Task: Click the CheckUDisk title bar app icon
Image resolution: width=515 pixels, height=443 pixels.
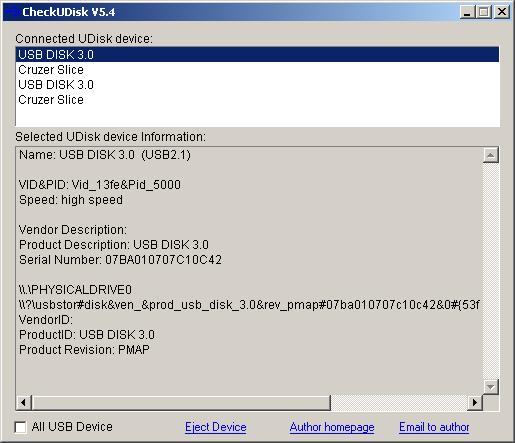Action: pyautogui.click(x=13, y=12)
